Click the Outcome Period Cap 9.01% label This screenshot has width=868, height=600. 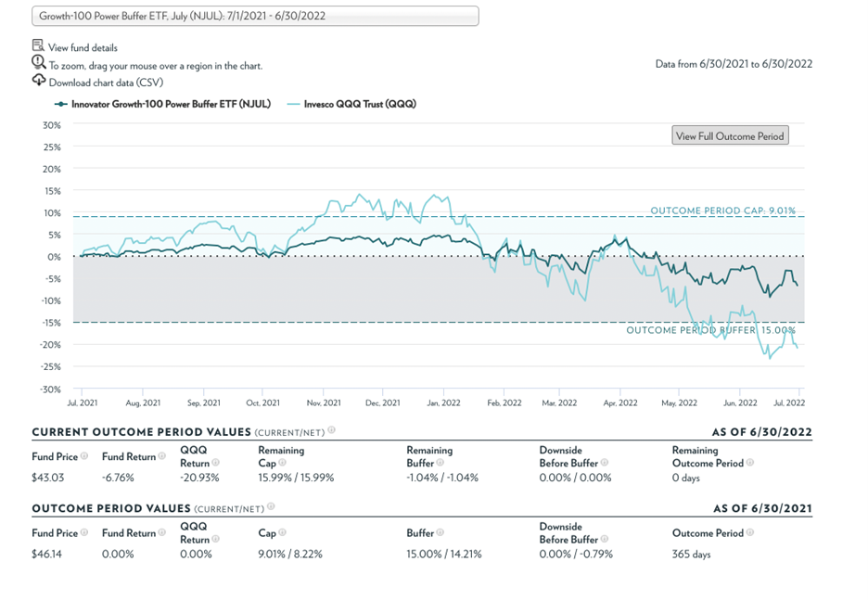[x=723, y=211]
